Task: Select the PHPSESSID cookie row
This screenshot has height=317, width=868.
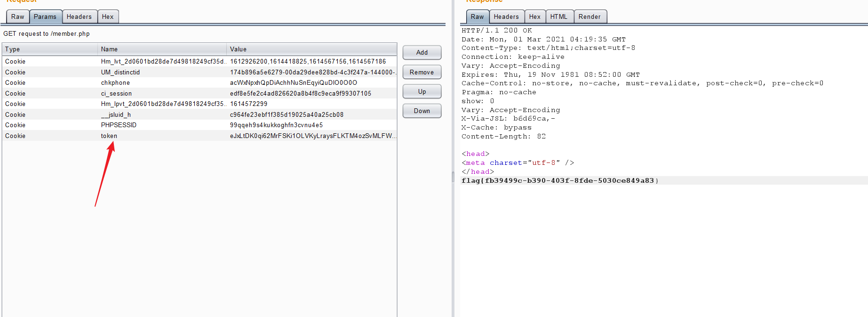Action: [x=119, y=125]
